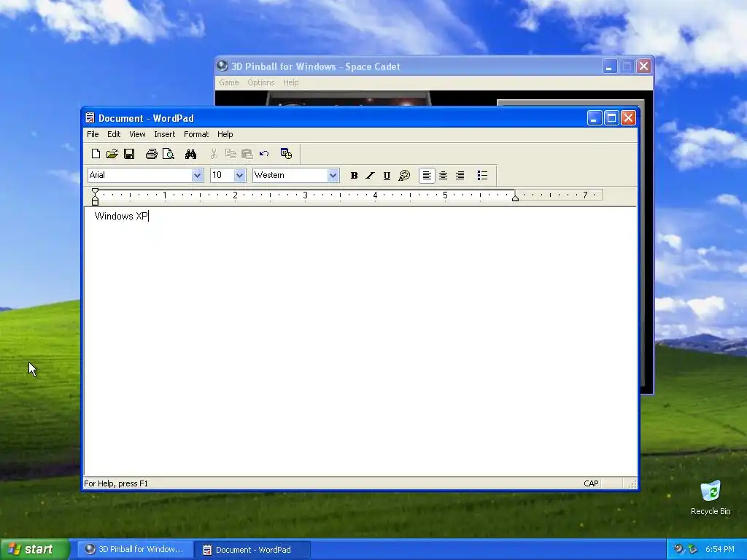
Task: Click the Paste clipboard icon
Action: click(x=247, y=154)
